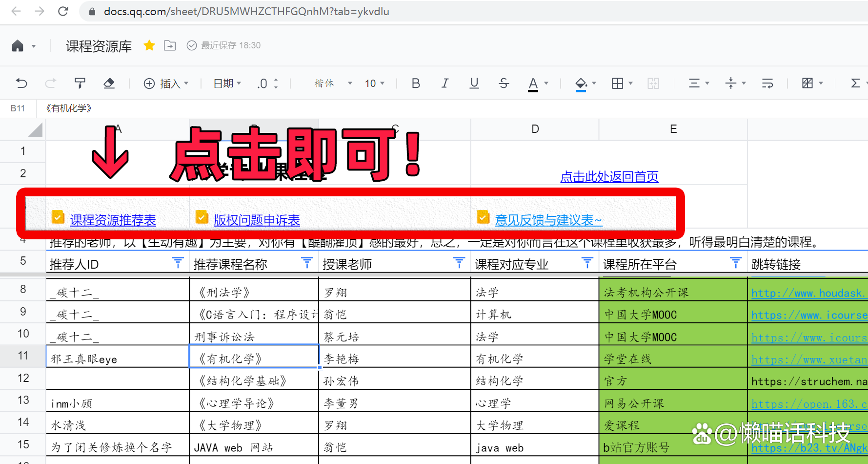
Task: Go back in browser history
Action: point(16,11)
